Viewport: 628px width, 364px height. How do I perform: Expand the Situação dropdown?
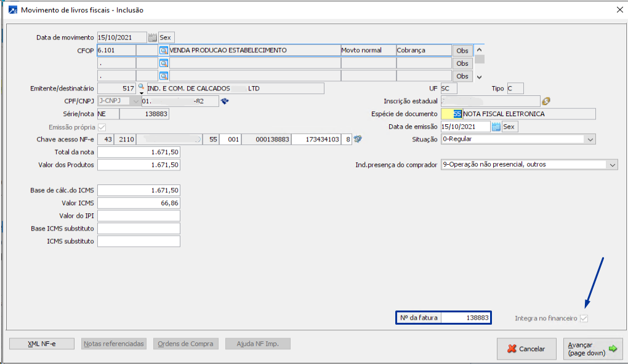click(590, 140)
